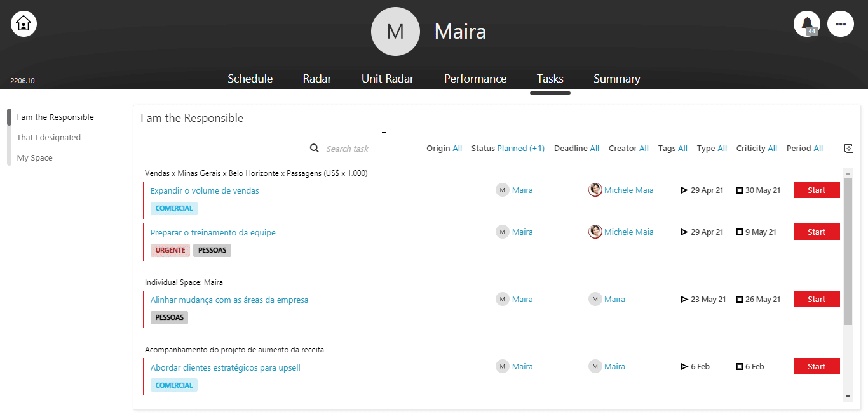Open the Criticity All filter

[757, 148]
